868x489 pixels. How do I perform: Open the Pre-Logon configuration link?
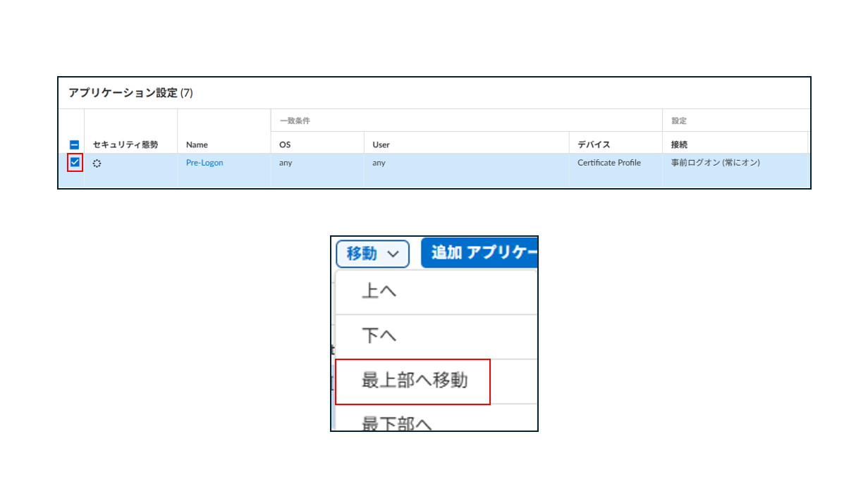pos(204,162)
